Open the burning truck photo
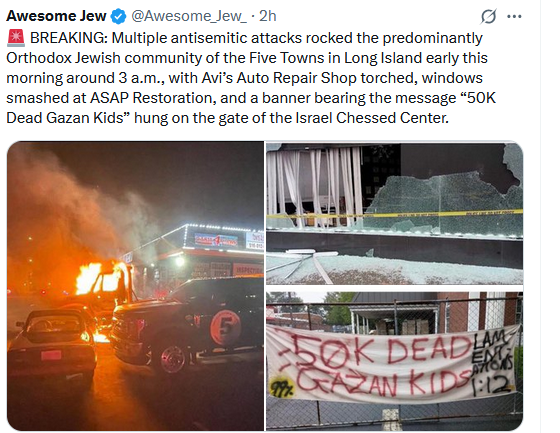Viewport: 560px width, 433px height. (135, 286)
